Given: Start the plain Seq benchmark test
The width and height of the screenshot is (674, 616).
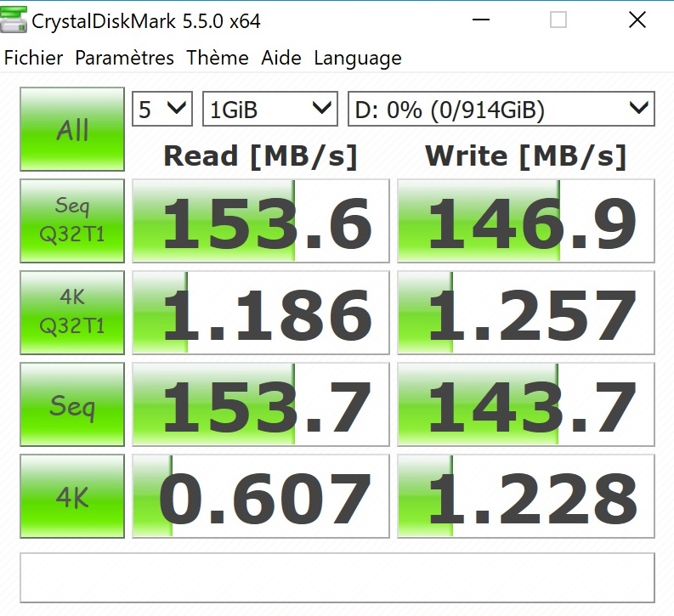Looking at the screenshot, I should pos(72,405).
